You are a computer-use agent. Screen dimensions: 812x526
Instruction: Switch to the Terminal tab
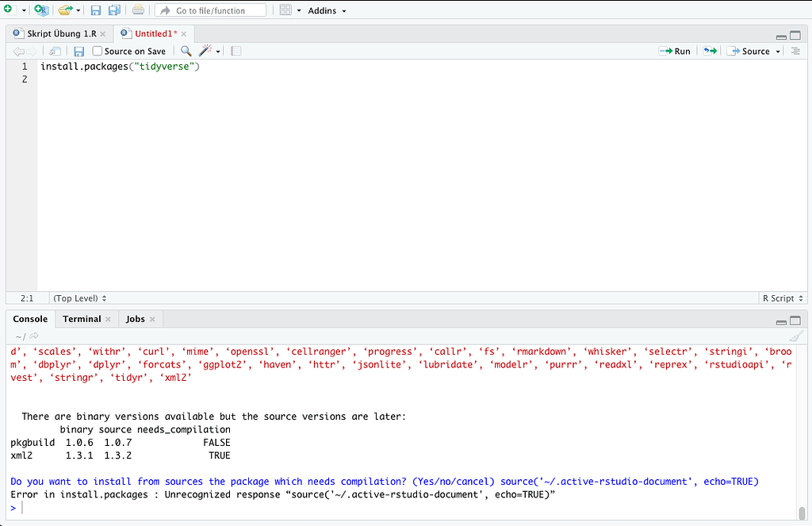coord(82,319)
